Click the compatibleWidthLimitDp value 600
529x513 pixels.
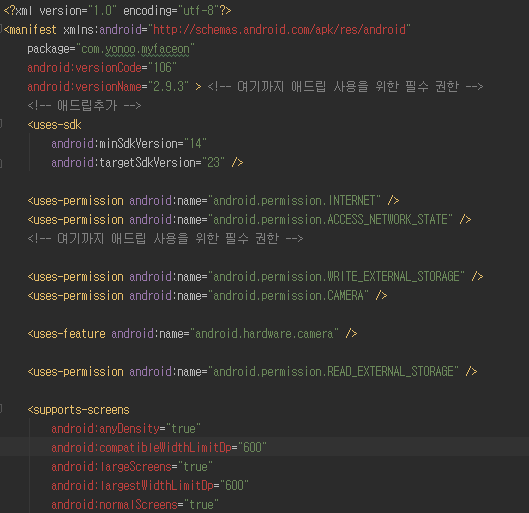pyautogui.click(x=253, y=448)
